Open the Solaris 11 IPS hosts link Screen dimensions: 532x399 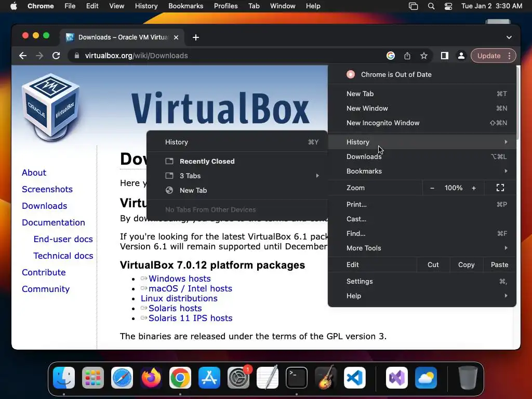click(x=190, y=318)
